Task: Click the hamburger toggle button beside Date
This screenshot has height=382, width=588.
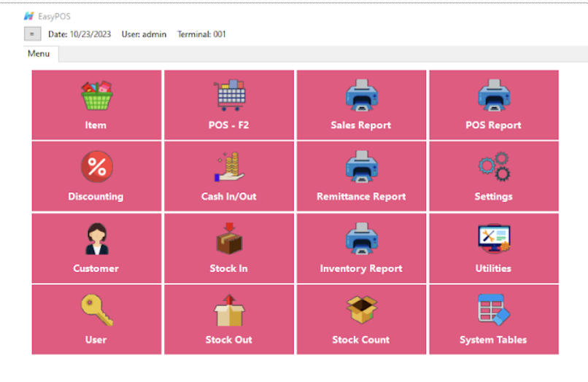Action: pyautogui.click(x=32, y=34)
